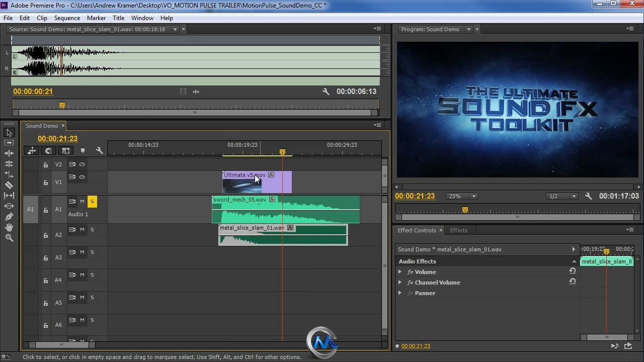Click Drag Audio Only icon in Source
This screenshot has height=362, width=644.
coord(196,92)
